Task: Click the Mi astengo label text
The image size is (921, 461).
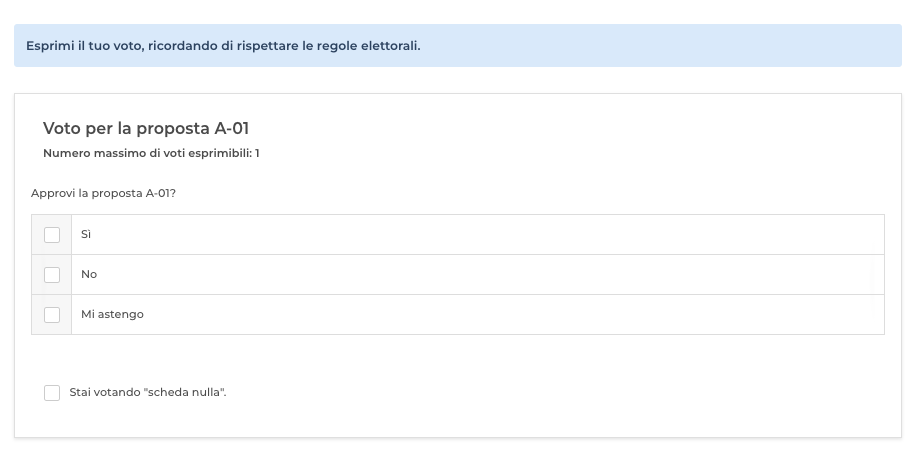Action: [112, 314]
